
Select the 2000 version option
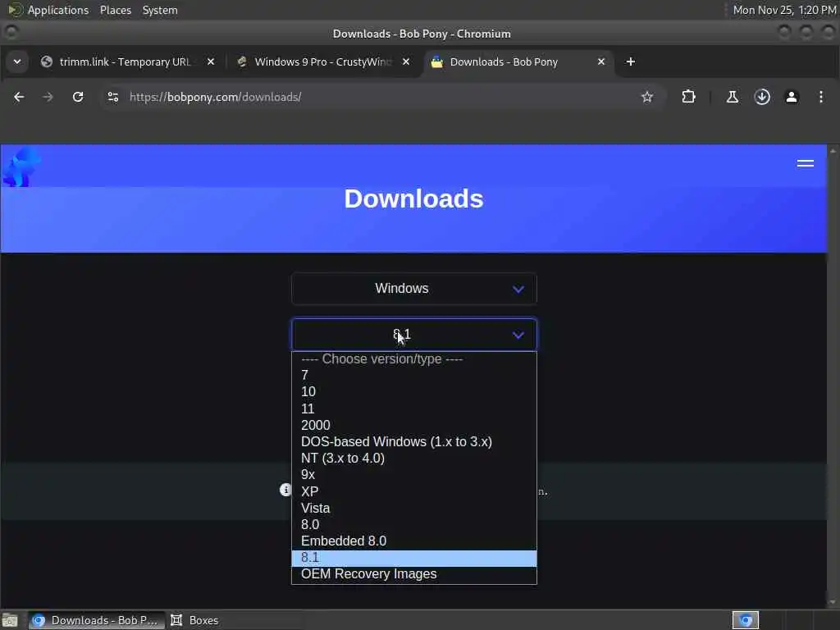[413, 426]
